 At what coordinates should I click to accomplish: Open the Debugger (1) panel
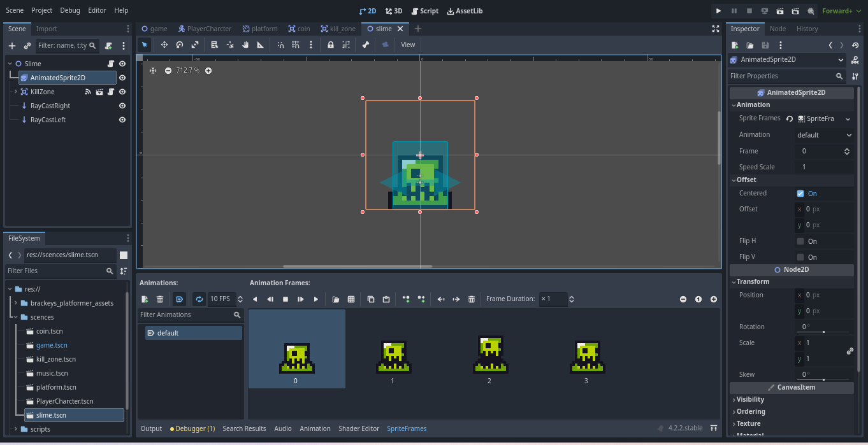(192, 428)
